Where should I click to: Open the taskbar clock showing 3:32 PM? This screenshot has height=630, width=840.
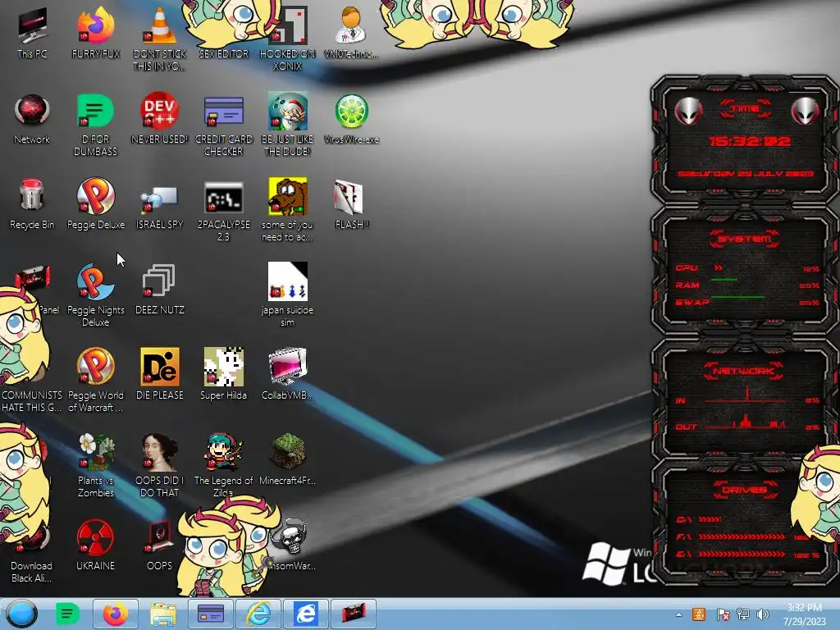coord(805,614)
